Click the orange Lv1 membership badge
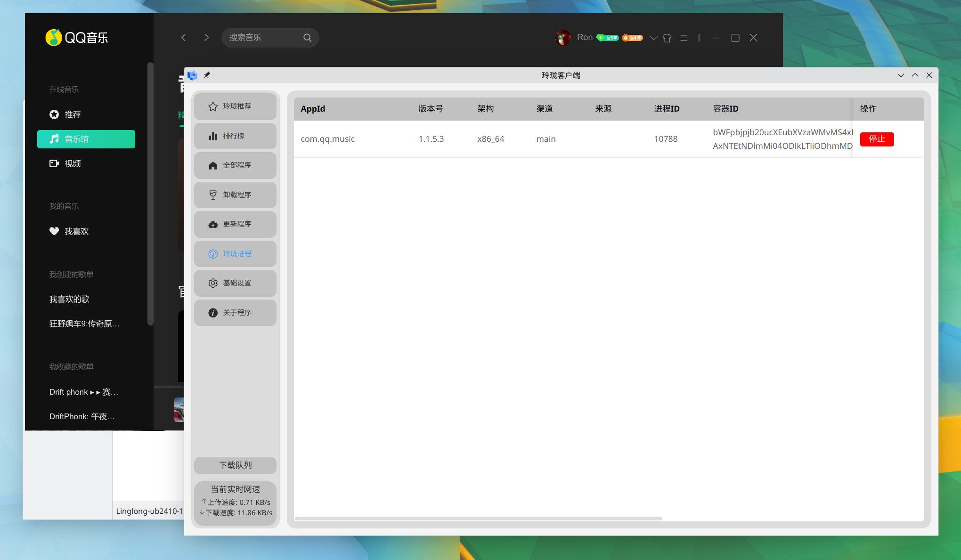Image resolution: width=961 pixels, height=560 pixels. (x=632, y=38)
